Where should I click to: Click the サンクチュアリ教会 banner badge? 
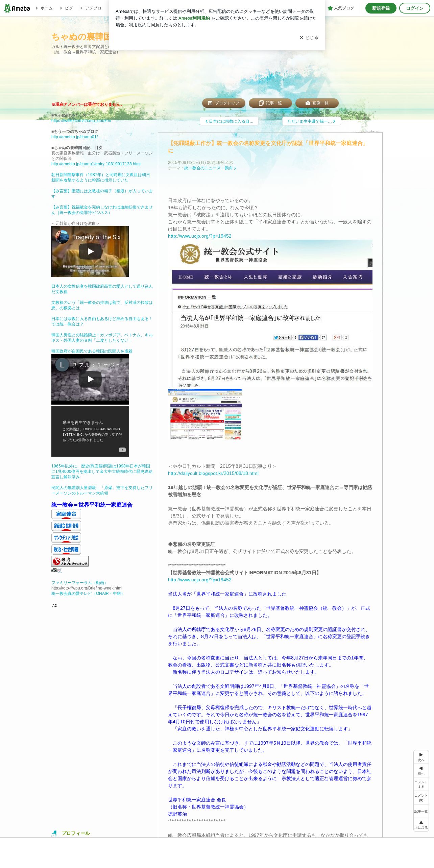(66, 538)
